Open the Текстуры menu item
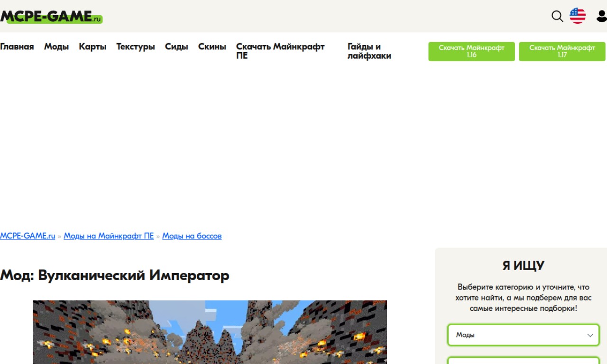 pos(136,46)
